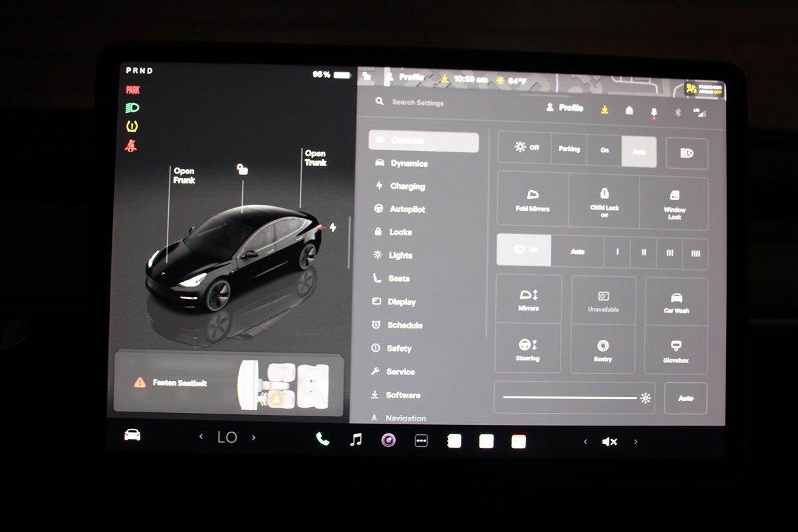Open the music player icon

[356, 440]
